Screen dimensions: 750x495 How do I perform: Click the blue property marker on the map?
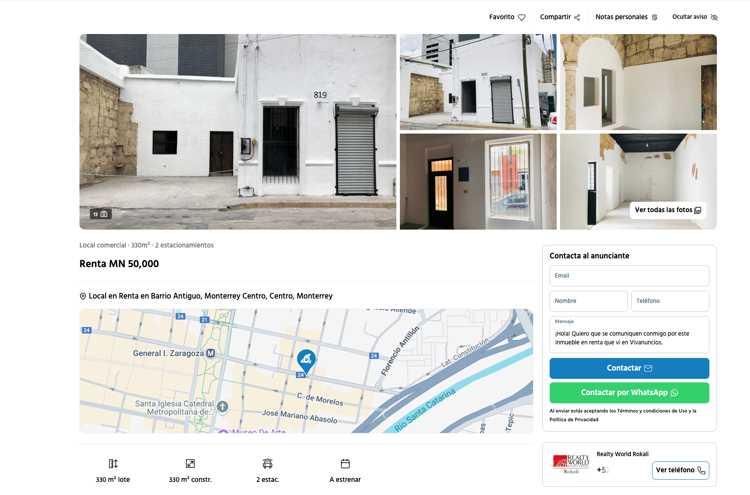pyautogui.click(x=306, y=361)
